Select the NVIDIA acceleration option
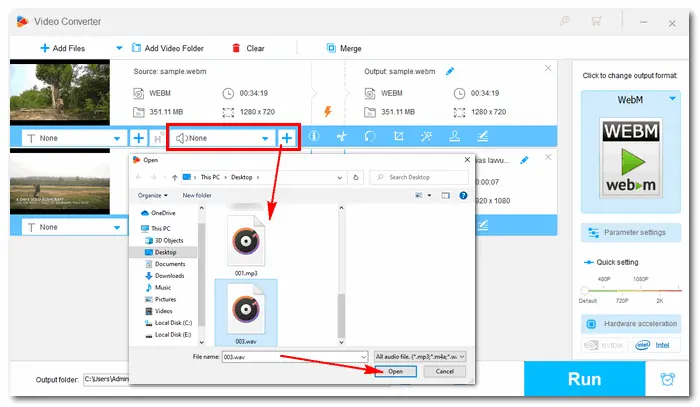This screenshot has width=700, height=407. 604,345
